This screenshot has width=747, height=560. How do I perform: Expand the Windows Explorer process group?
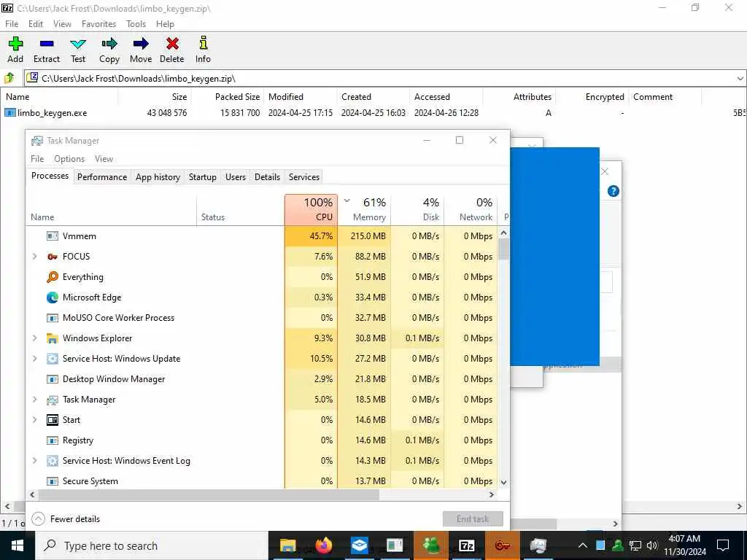[x=35, y=338]
